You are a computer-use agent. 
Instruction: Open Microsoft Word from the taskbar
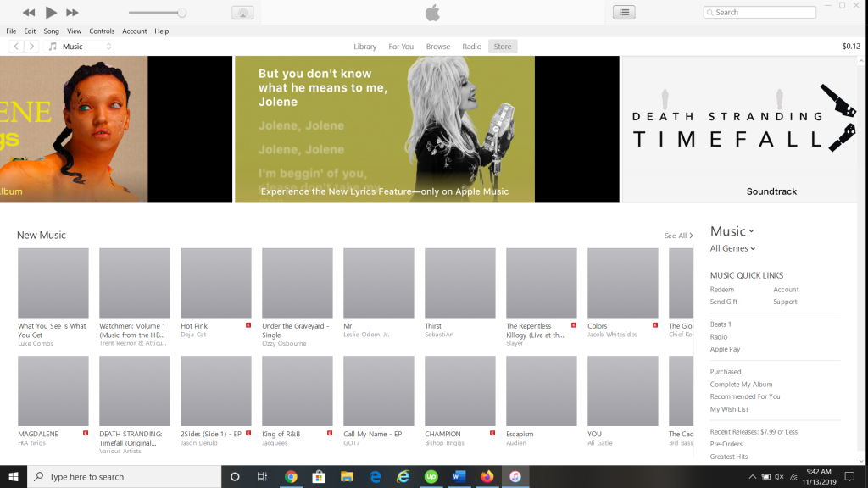pos(459,476)
